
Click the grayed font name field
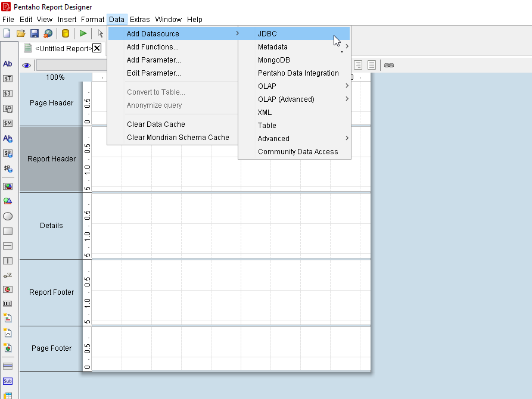pyautogui.click(x=71, y=65)
